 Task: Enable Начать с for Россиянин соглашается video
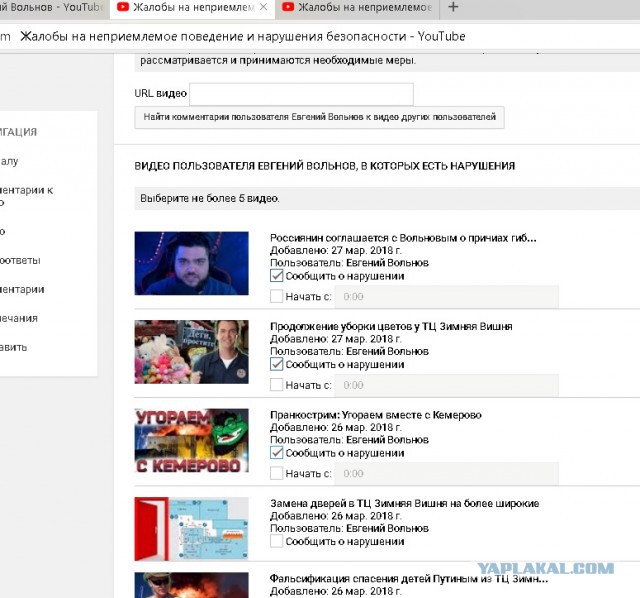tap(276, 296)
